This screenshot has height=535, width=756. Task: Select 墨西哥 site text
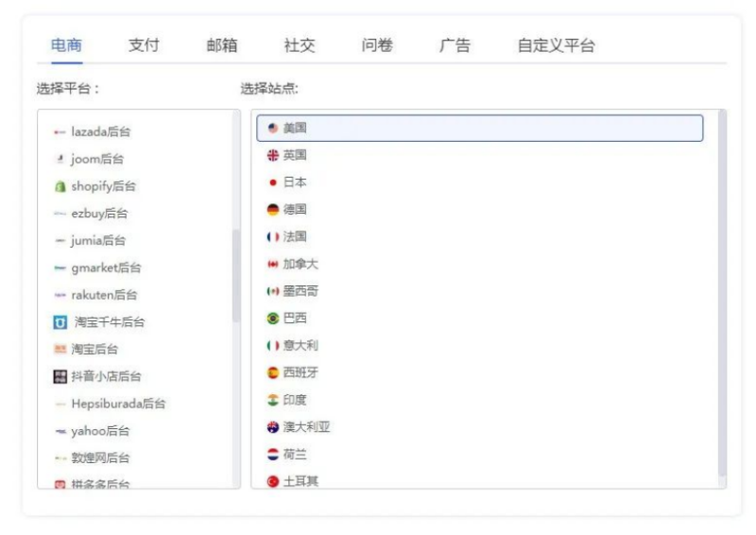pyautogui.click(x=301, y=291)
